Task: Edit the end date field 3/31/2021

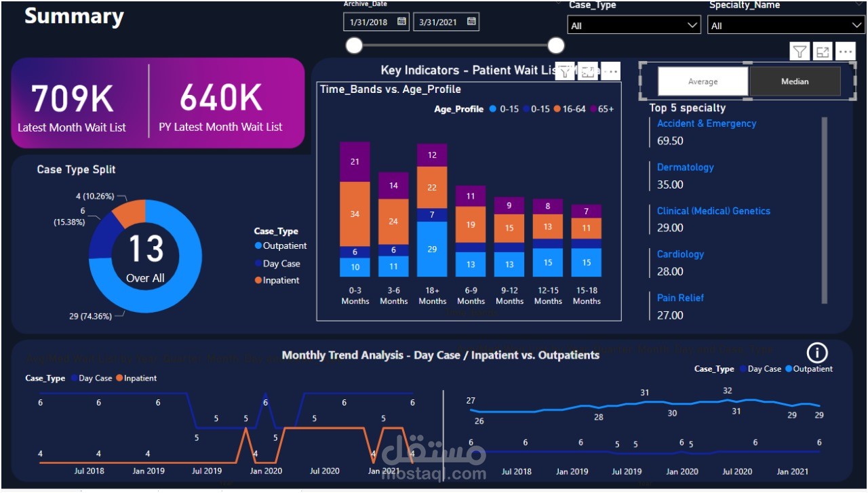Action: pos(439,22)
